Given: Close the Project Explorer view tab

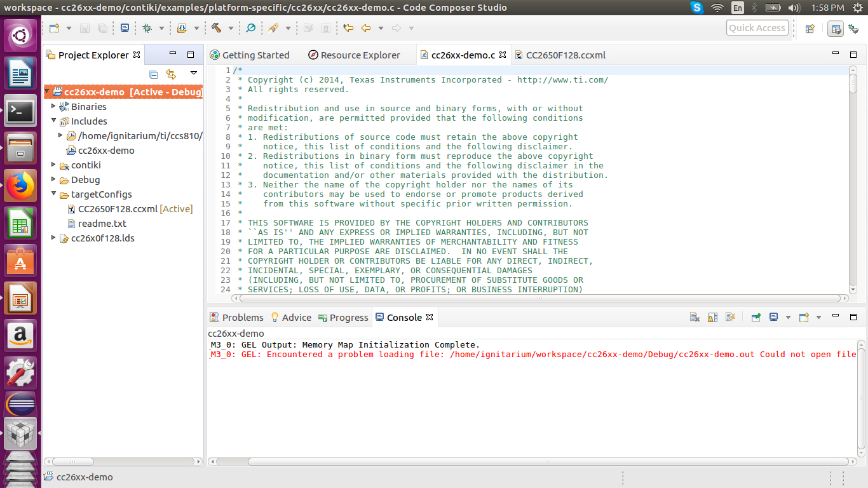Looking at the screenshot, I should (136, 55).
